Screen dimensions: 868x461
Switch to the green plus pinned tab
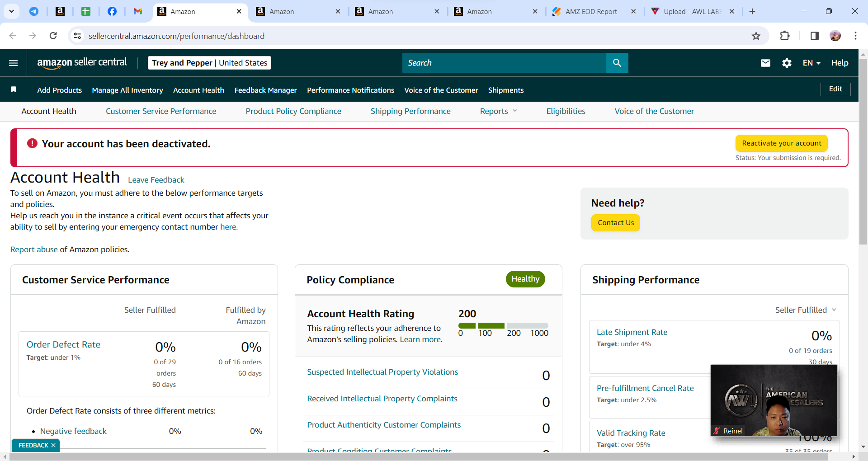(86, 11)
